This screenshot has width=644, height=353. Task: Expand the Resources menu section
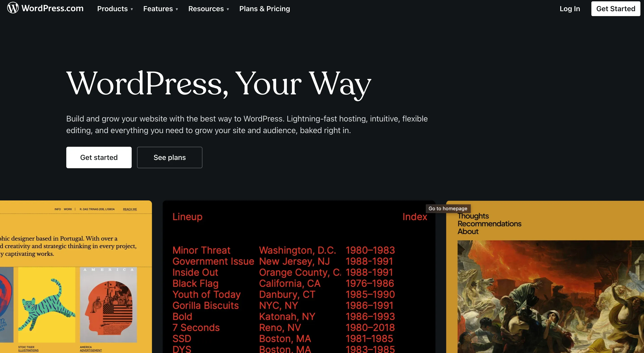pyautogui.click(x=209, y=9)
